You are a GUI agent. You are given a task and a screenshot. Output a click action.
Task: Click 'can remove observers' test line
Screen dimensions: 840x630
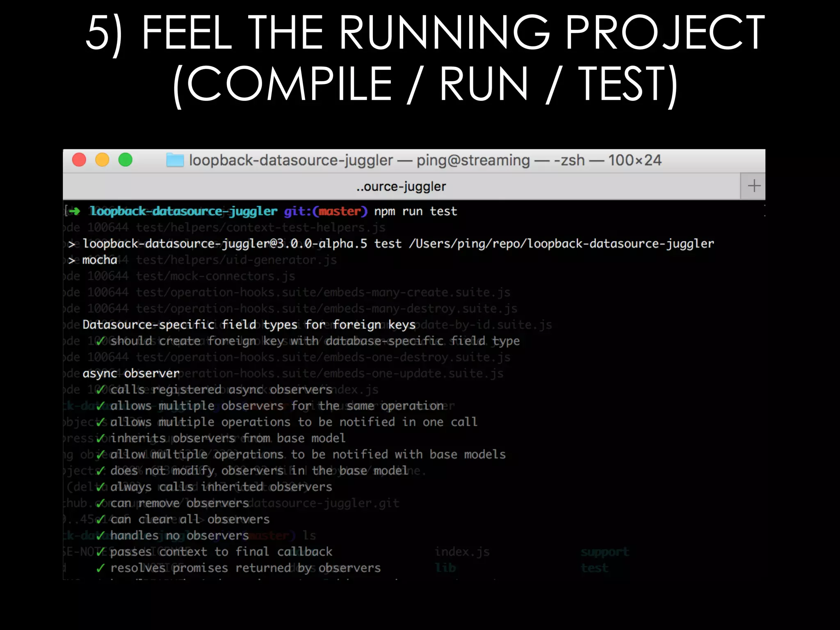pyautogui.click(x=180, y=503)
